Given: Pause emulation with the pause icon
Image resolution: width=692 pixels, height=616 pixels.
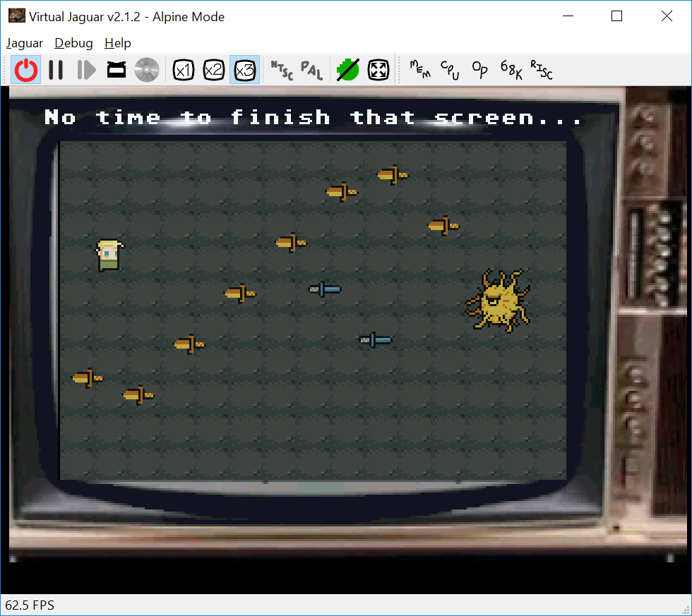Looking at the screenshot, I should [x=56, y=70].
